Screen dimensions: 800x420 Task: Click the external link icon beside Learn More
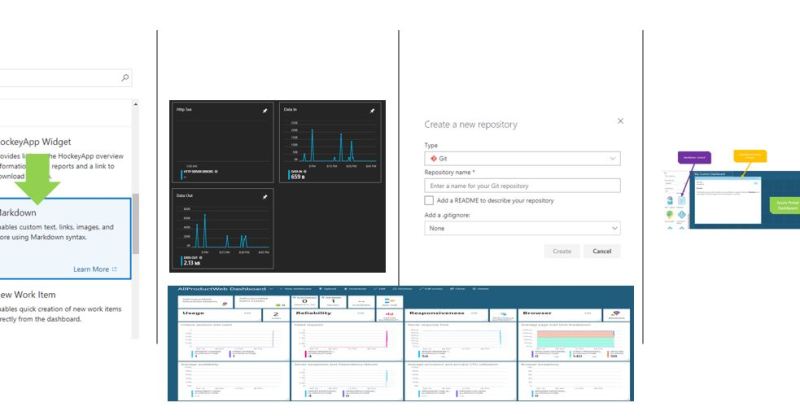point(114,269)
